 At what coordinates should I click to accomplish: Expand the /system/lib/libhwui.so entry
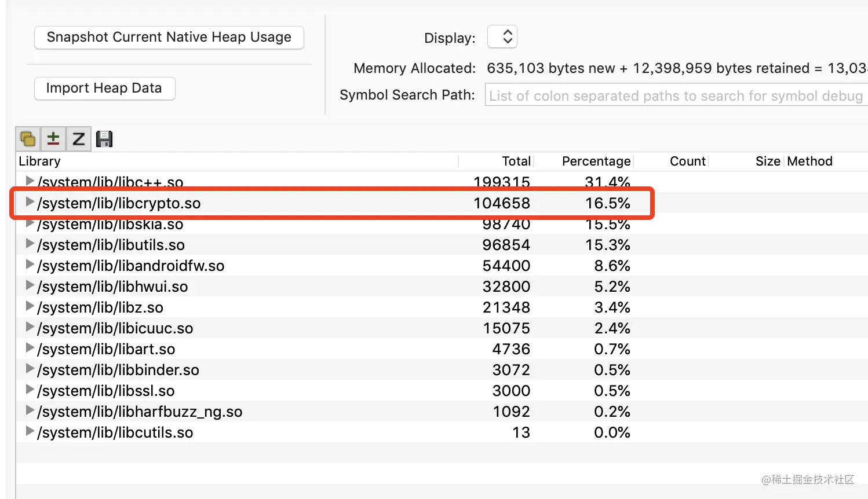[x=30, y=285]
